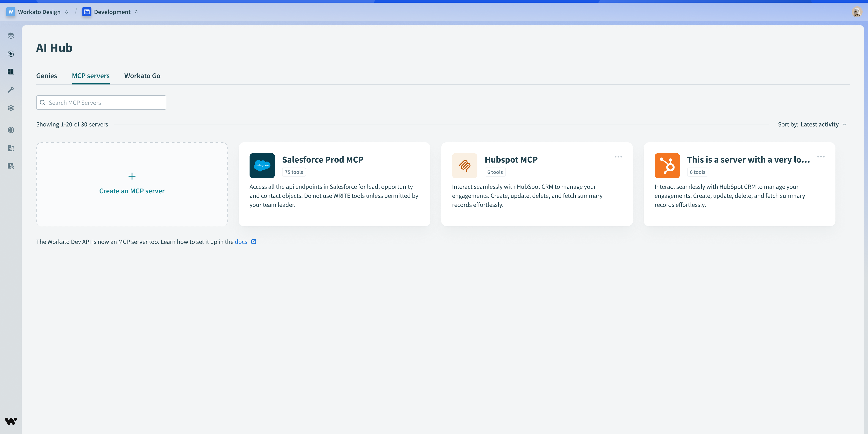Open the stacked layers sidebar icon
The width and height of the screenshot is (868, 434).
11,36
